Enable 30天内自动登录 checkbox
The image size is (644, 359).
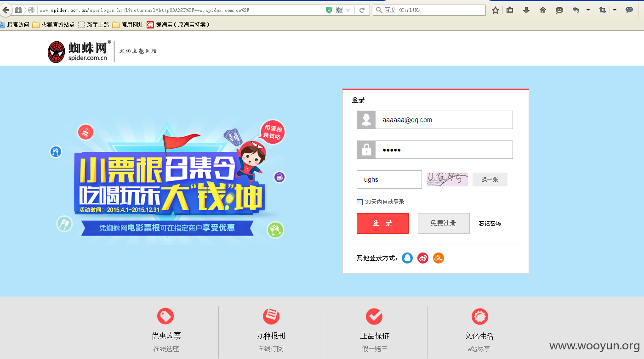click(x=359, y=202)
